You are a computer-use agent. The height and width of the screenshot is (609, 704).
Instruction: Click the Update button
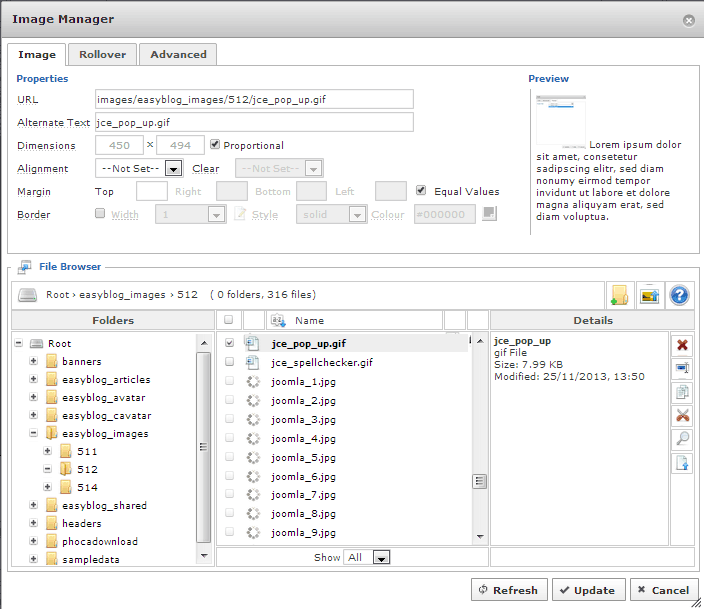click(x=588, y=590)
